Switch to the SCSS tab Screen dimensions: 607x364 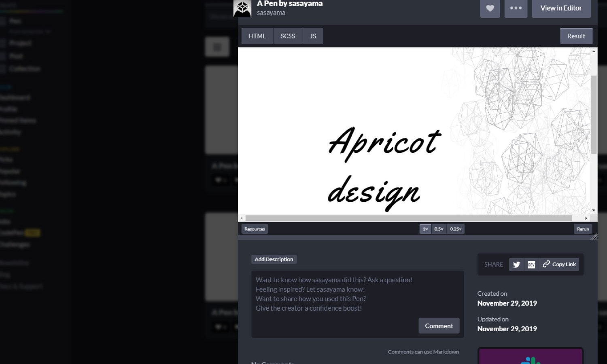click(x=288, y=36)
